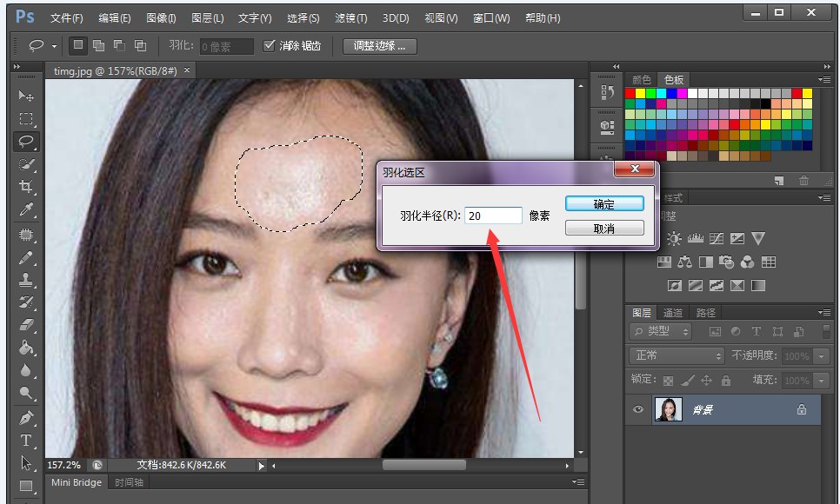
Task: Select the Pen tool
Action: pos(26,417)
